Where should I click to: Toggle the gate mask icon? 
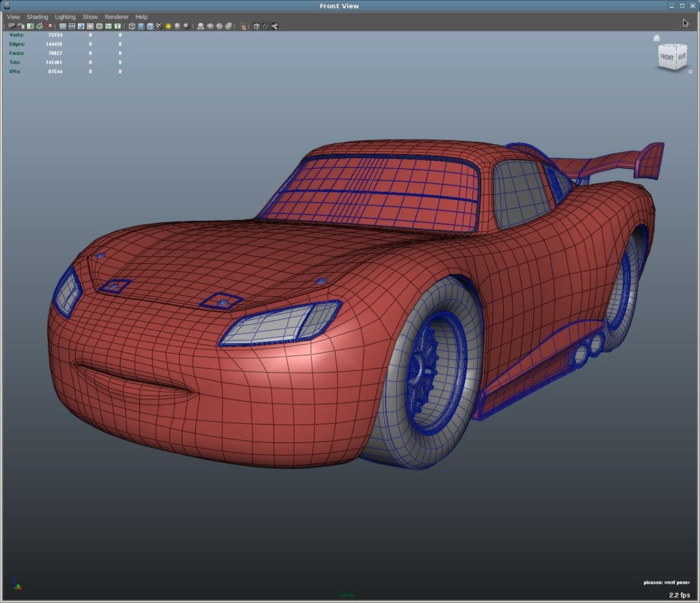(x=90, y=27)
